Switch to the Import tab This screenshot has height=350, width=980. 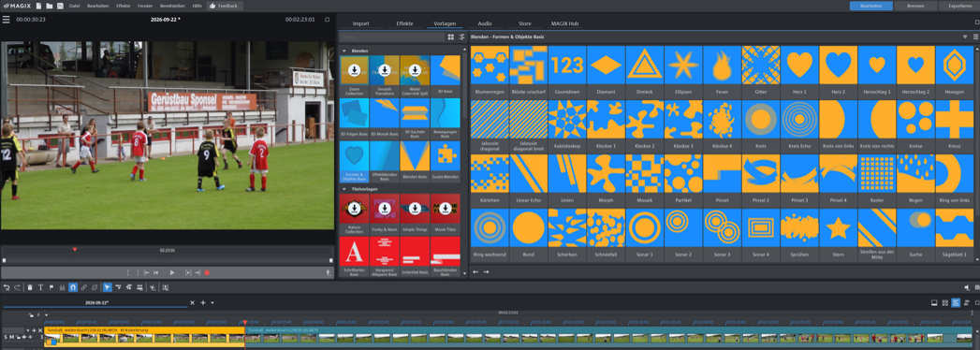tap(360, 23)
